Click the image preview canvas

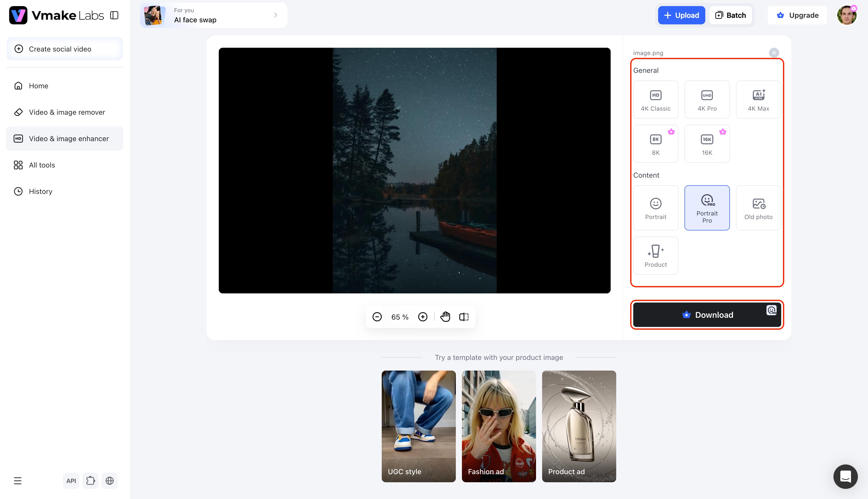tap(414, 170)
